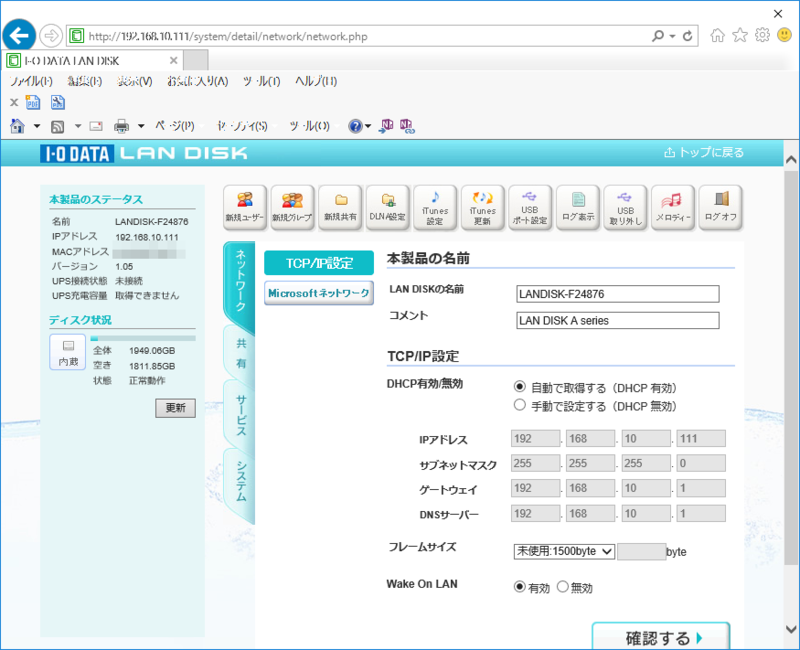Click the TCP/IP settings button
The width and height of the screenshot is (800, 650).
(319, 263)
